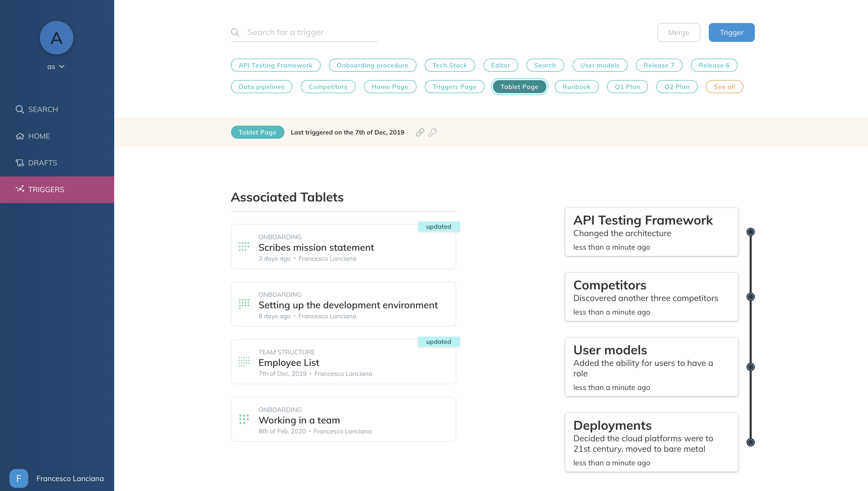Click timeline marker for User models
Screen dimensions: 868x491
point(751,367)
